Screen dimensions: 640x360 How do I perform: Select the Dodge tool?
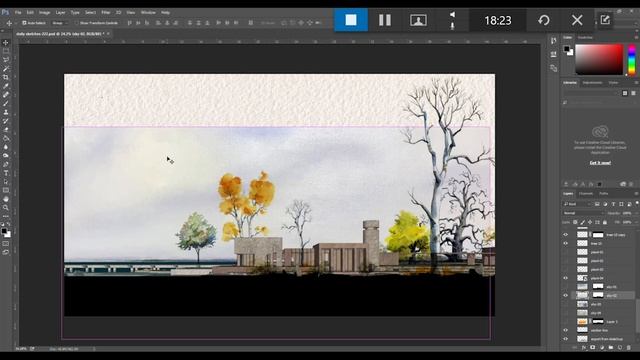tap(6, 156)
